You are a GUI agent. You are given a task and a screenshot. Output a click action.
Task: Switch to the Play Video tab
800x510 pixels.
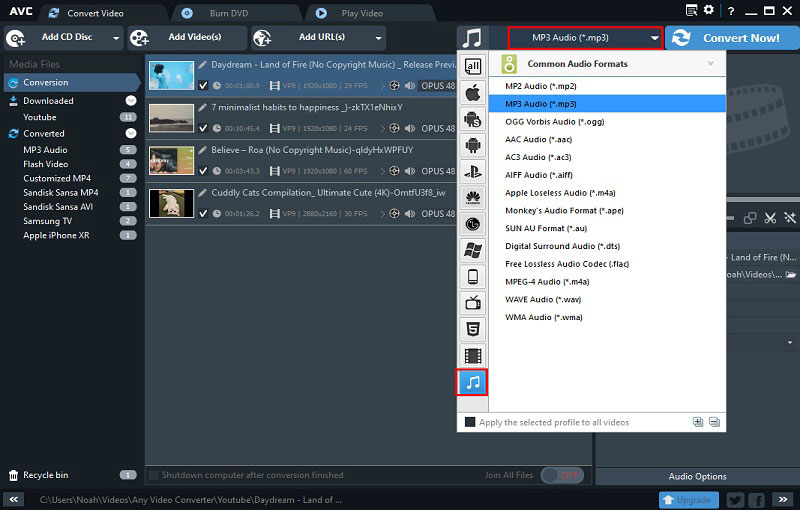[362, 13]
